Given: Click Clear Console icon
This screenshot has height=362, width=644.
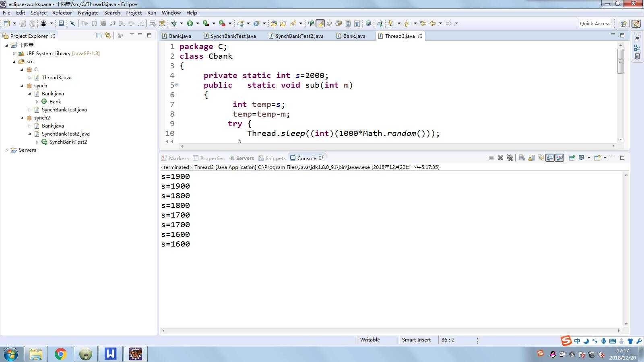Looking at the screenshot, I should (x=522, y=158).
